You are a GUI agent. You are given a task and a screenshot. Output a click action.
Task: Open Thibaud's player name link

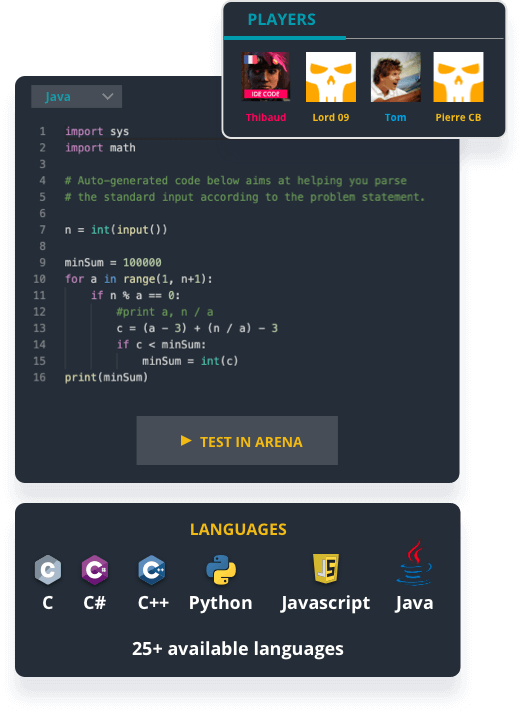tap(266, 118)
